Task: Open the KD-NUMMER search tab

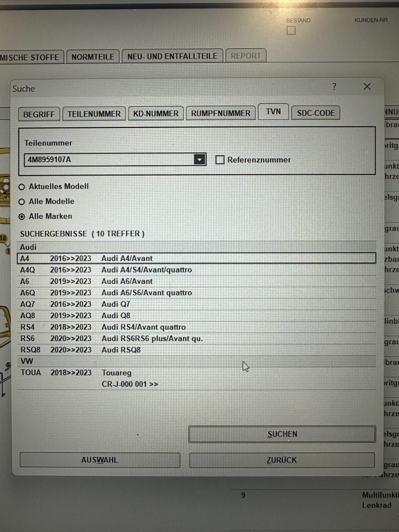Action: coord(156,113)
